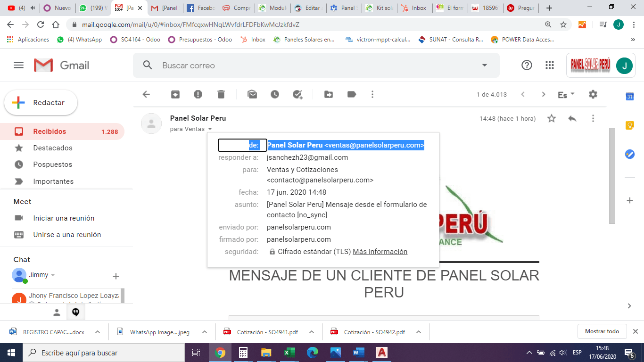Screen dimensions: 644x362
Task: Collapse message details arrow next to para Ventas
Action: click(210, 129)
